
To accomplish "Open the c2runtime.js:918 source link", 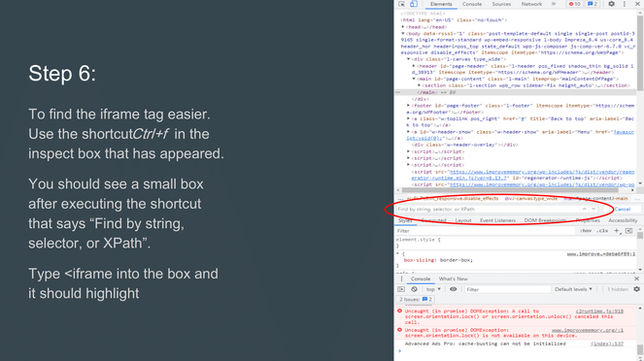I will tap(599, 312).
